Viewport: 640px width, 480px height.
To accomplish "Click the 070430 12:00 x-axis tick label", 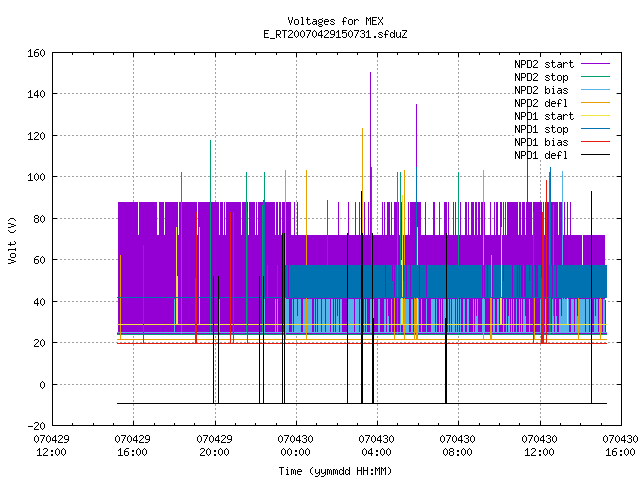I will (540, 446).
